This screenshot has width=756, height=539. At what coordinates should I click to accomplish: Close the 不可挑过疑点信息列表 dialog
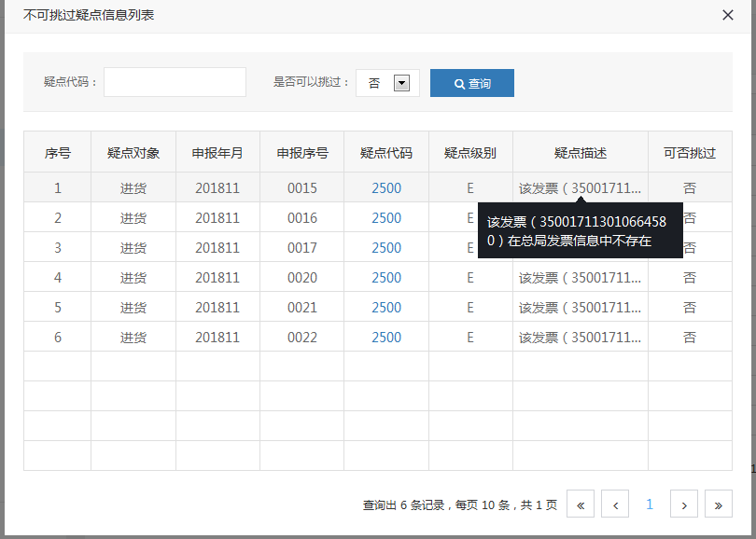(x=728, y=15)
